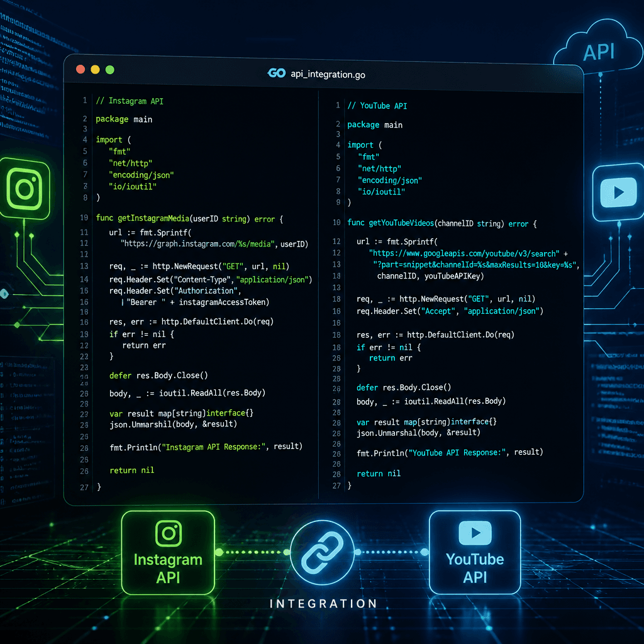Click the "YouTube API Response:" Println line
The height and width of the screenshot is (644, 644).
(450, 453)
